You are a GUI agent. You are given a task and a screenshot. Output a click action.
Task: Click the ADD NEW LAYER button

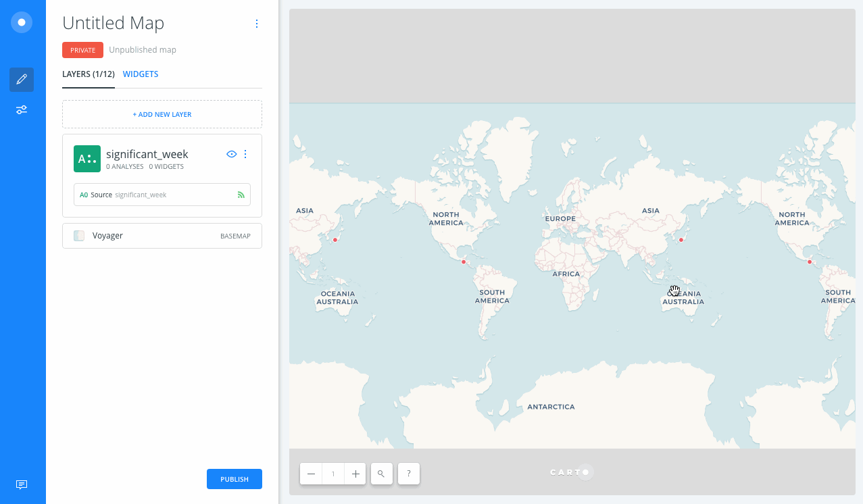[162, 114]
